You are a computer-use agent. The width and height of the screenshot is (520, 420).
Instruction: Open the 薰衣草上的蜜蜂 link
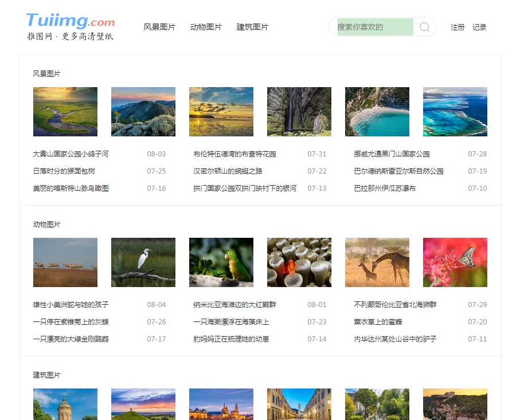pyautogui.click(x=378, y=322)
